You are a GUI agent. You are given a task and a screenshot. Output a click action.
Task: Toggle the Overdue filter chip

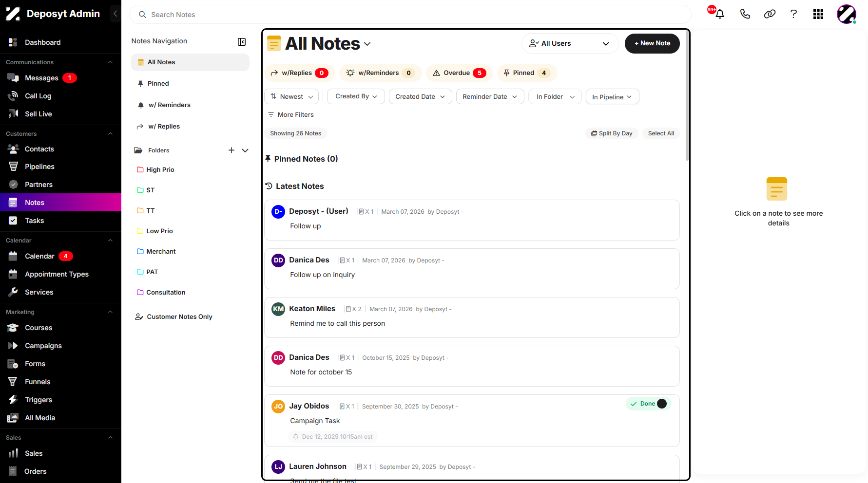(460, 73)
